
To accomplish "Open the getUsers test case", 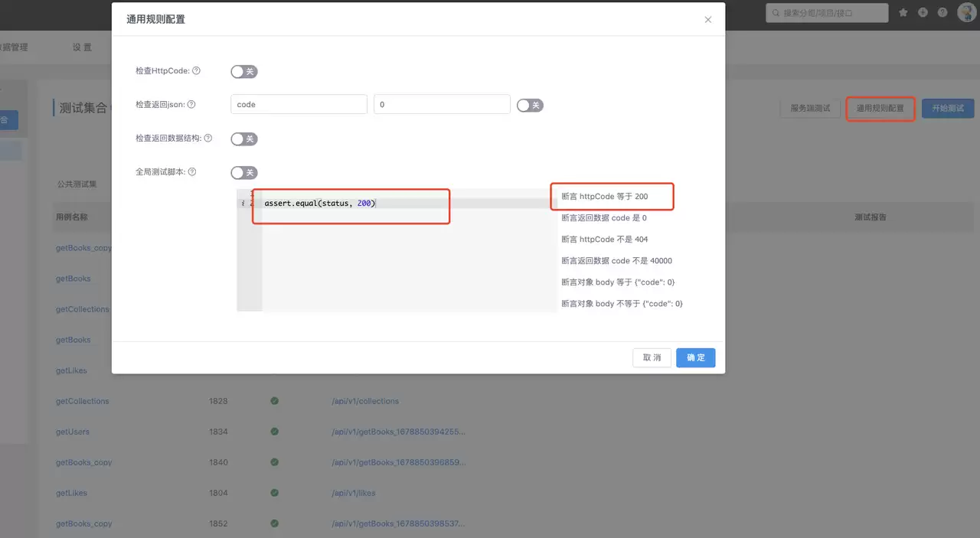I will coord(73,432).
